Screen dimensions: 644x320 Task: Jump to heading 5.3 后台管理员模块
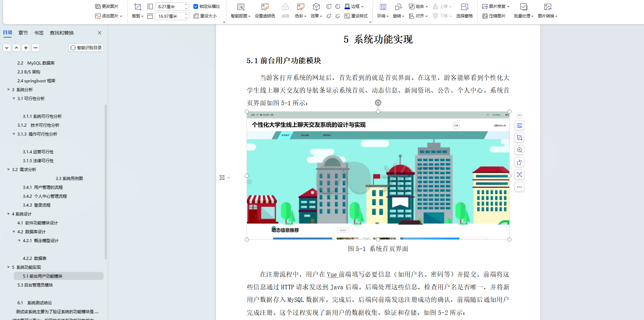tap(34, 284)
